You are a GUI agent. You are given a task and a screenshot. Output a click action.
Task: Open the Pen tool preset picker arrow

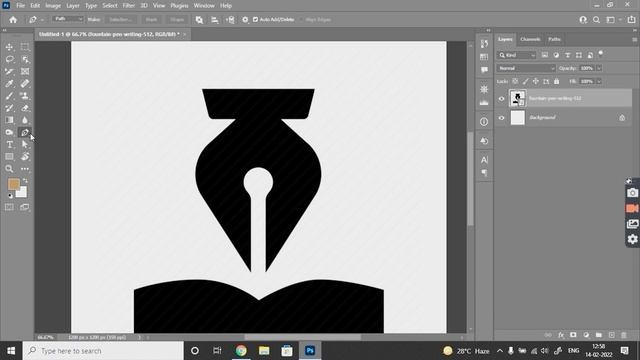coord(42,20)
